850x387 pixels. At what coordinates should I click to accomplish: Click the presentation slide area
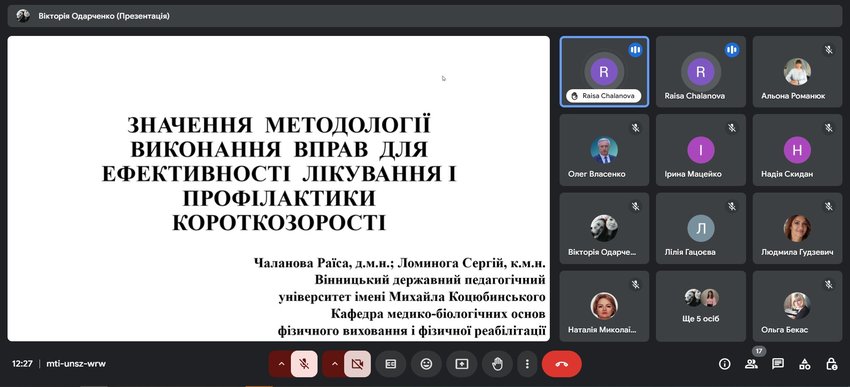tap(279, 189)
